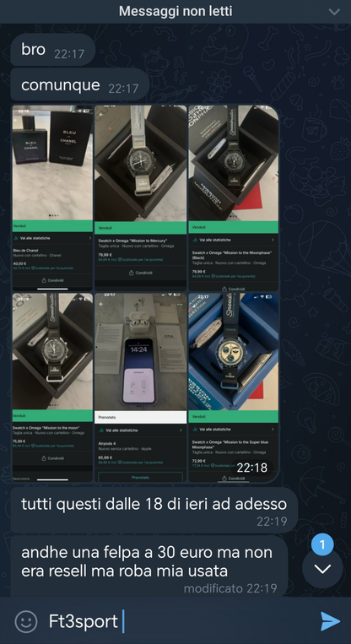351x644 pixels.
Task: Open the Mission to the Moon photo
Action: (x=52, y=387)
